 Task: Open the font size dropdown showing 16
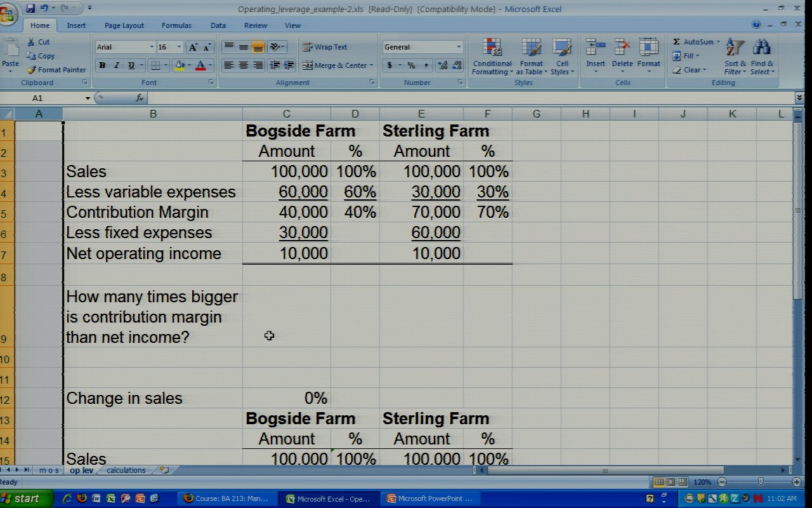click(x=179, y=47)
